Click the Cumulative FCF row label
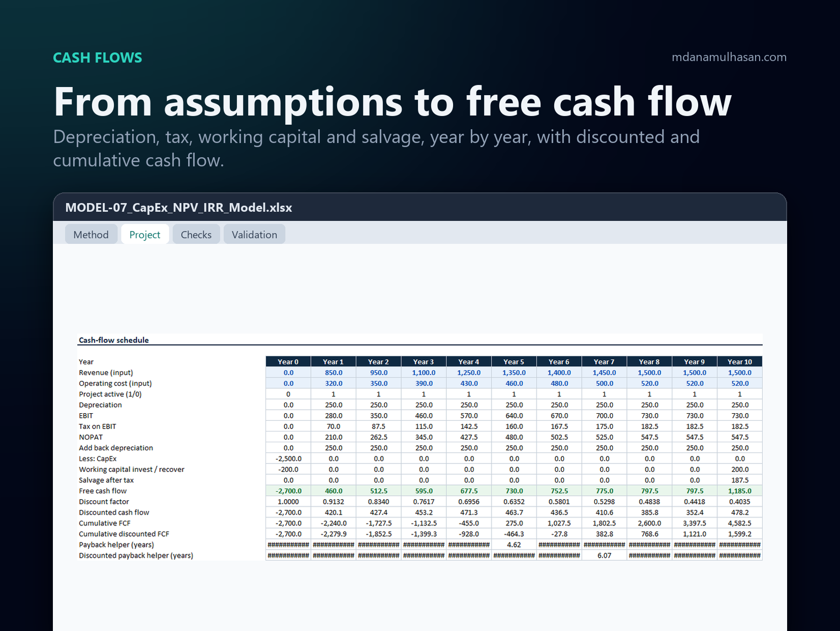Image resolution: width=840 pixels, height=631 pixels. 105,523
